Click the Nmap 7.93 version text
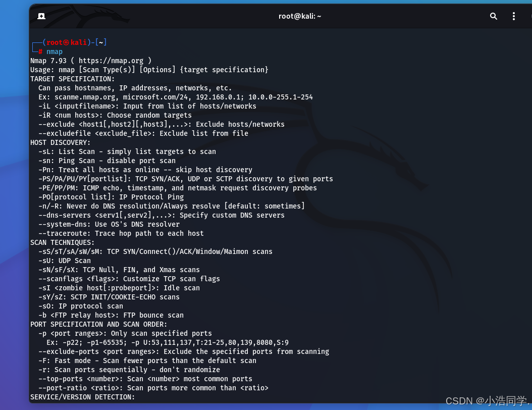This screenshot has width=532, height=410. click(48, 61)
